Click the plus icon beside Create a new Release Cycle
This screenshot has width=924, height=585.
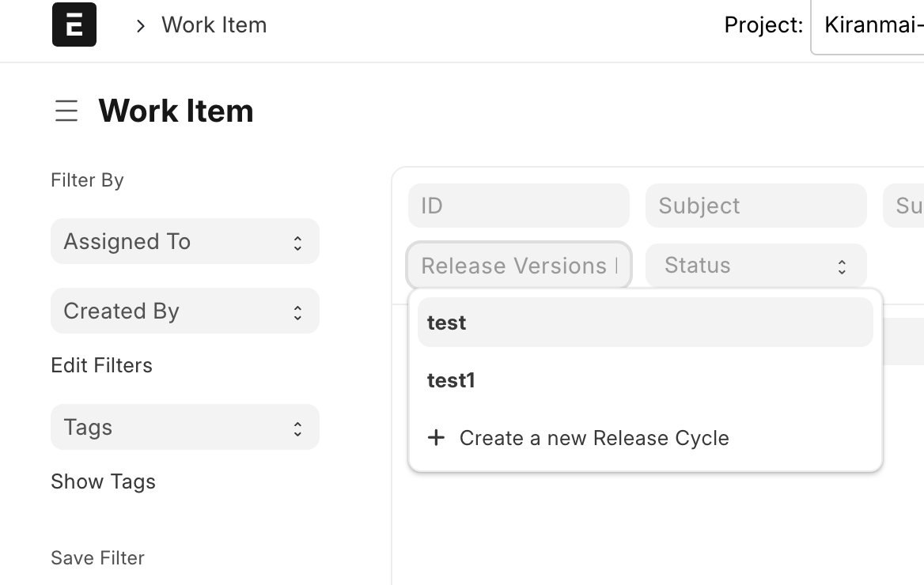[436, 438]
